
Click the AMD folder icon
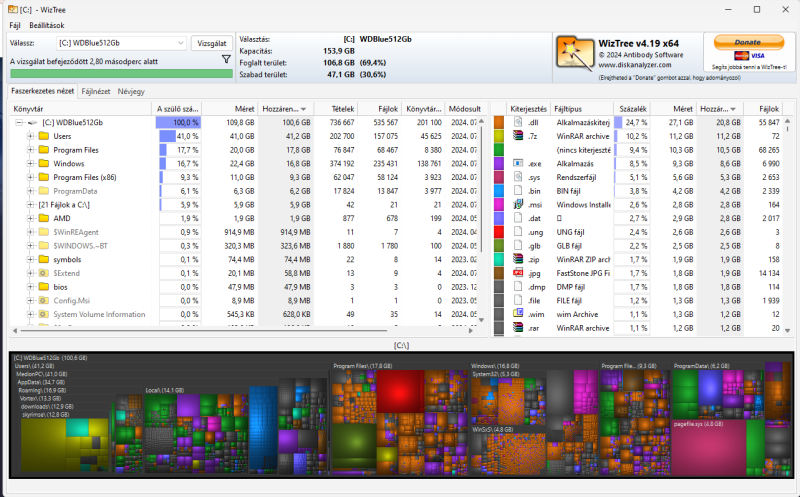click(44, 218)
